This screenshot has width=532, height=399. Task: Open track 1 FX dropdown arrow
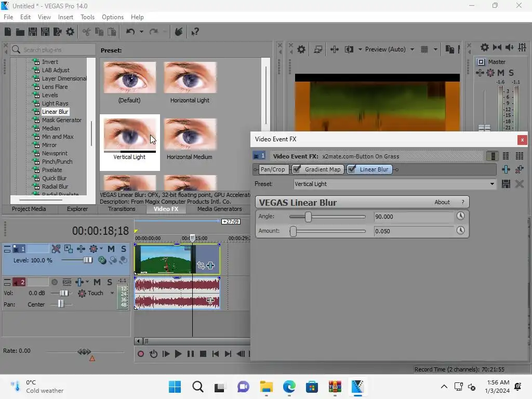[x=101, y=249]
